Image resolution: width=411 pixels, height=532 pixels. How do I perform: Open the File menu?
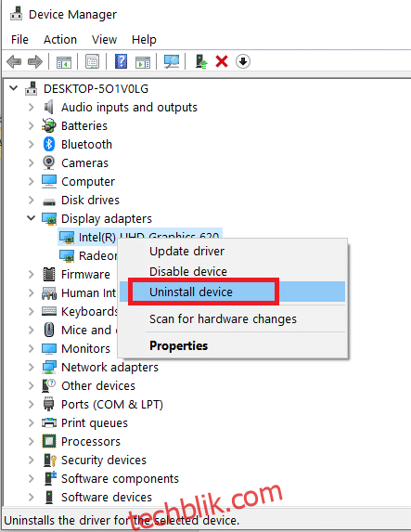click(x=19, y=40)
